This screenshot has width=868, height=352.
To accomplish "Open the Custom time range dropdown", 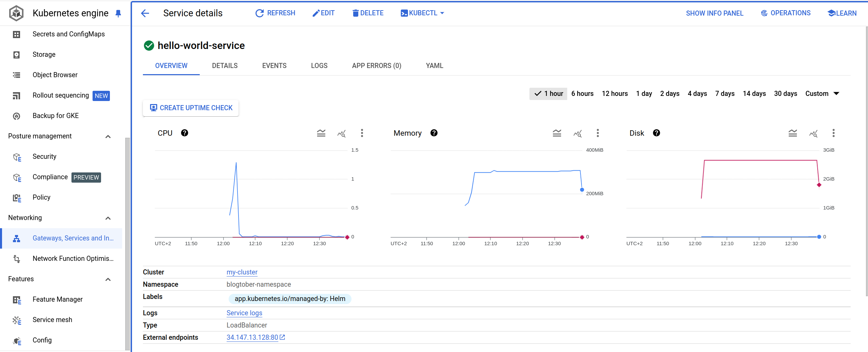I will coord(822,94).
